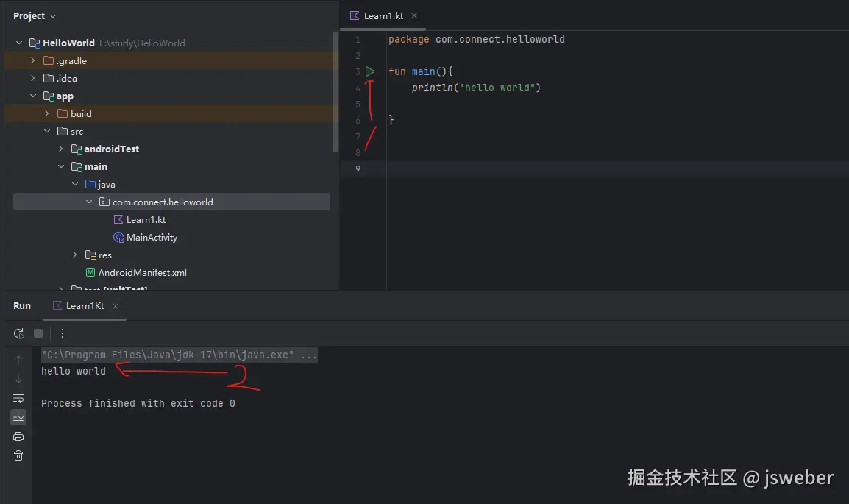This screenshot has width=849, height=504.
Task: Open the Project view dropdown
Action: coord(35,16)
